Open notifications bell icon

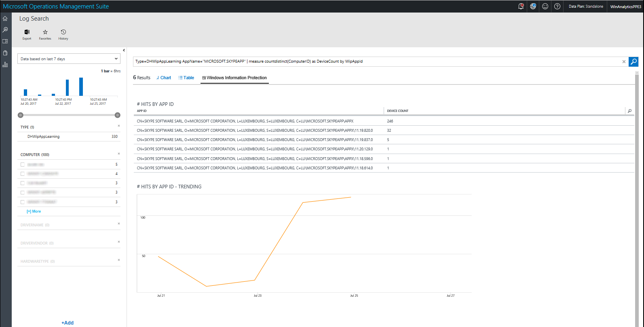[x=521, y=6]
